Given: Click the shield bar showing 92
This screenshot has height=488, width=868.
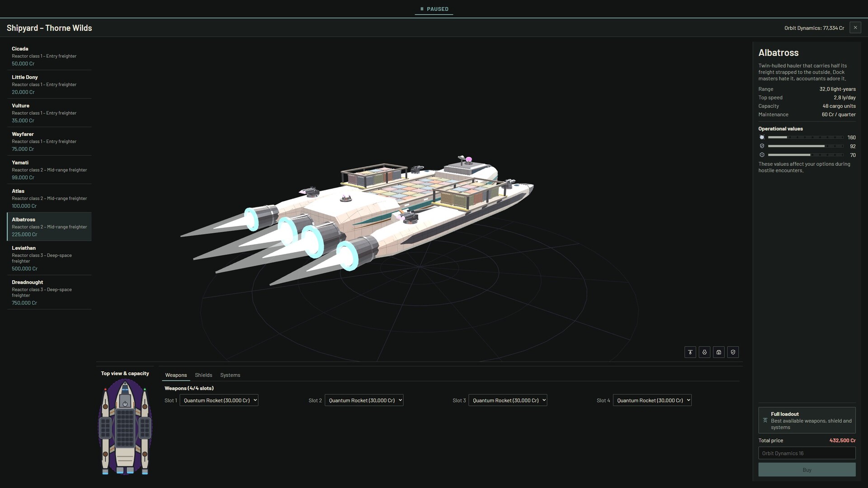Looking at the screenshot, I should [806, 146].
